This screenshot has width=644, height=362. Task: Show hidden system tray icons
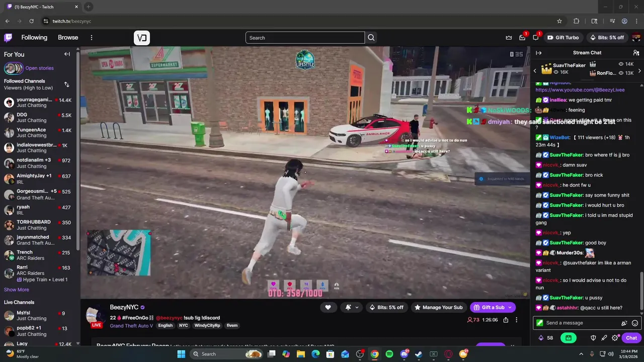coord(581,354)
